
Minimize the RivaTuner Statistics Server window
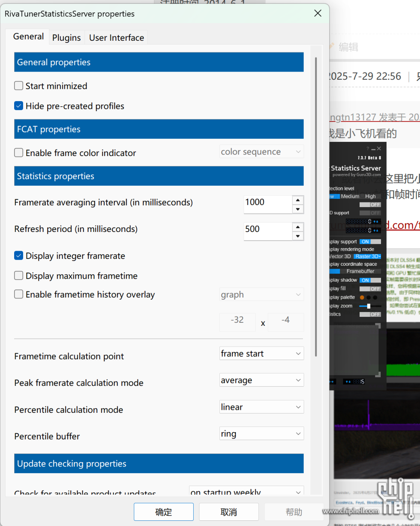pyautogui.click(x=373, y=149)
